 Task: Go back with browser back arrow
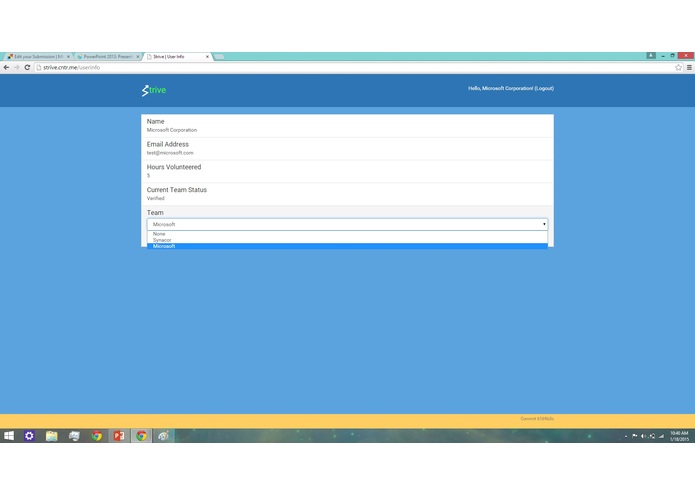6,67
